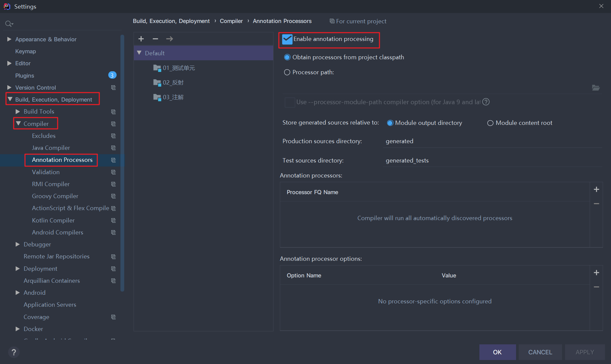Click the add profile plus icon
This screenshot has width=611, height=364.
pyautogui.click(x=141, y=39)
